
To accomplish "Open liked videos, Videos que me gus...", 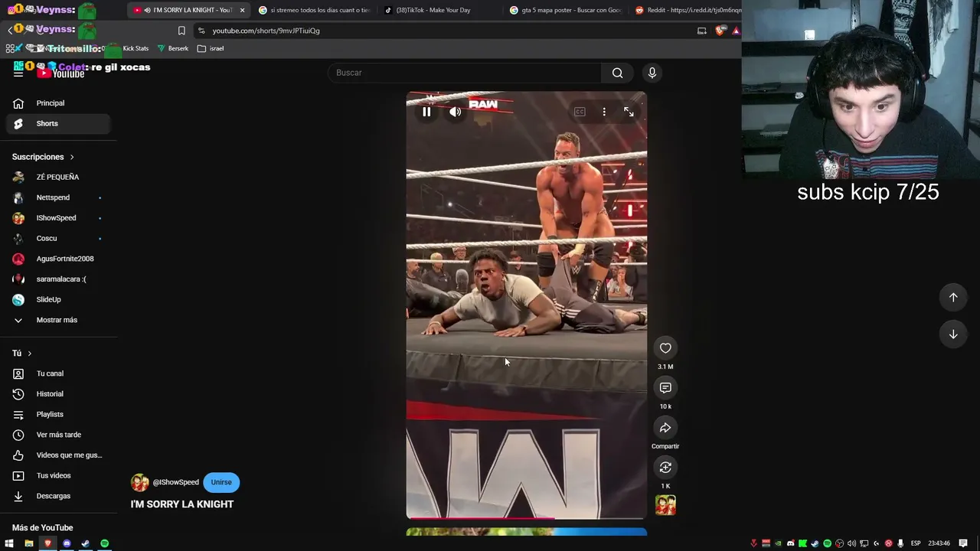I will pyautogui.click(x=58, y=455).
